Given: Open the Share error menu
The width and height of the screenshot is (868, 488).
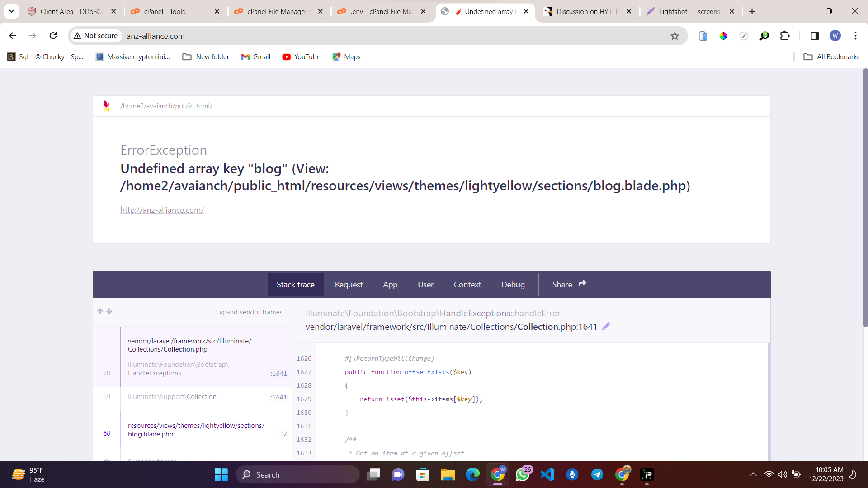Looking at the screenshot, I should [x=569, y=284].
